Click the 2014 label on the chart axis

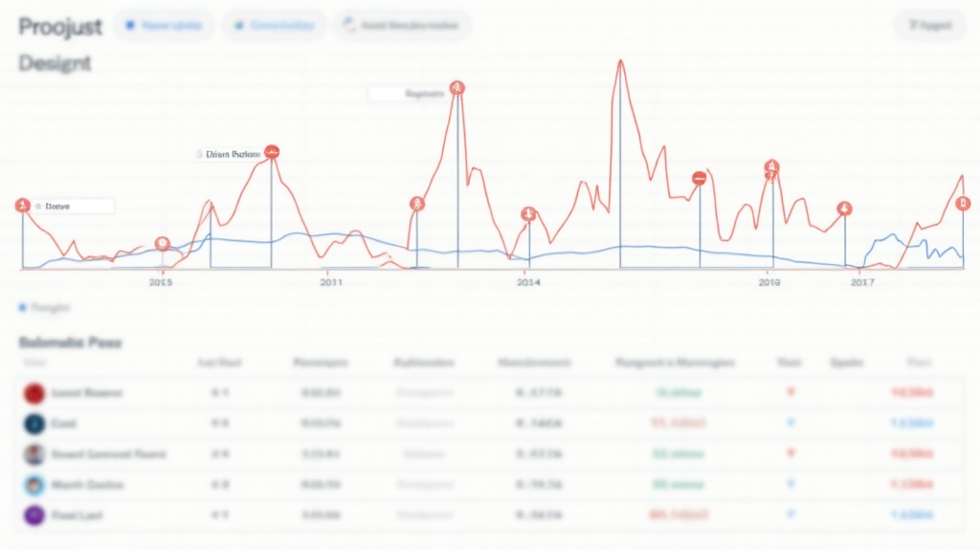pos(527,282)
